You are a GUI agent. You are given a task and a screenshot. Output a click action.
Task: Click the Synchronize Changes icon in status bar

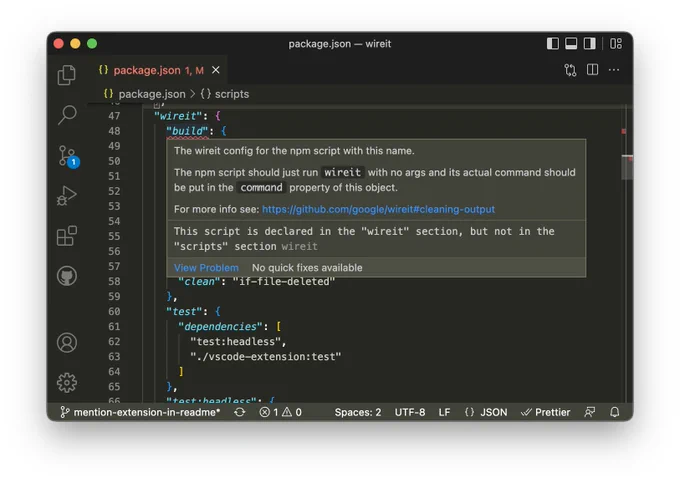(x=240, y=412)
